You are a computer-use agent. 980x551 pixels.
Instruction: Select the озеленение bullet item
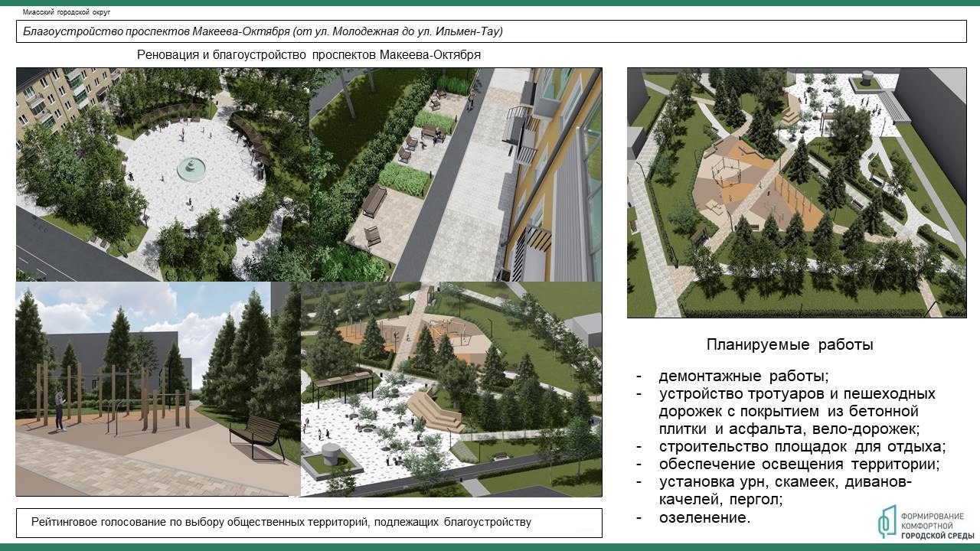pyautogui.click(x=704, y=517)
